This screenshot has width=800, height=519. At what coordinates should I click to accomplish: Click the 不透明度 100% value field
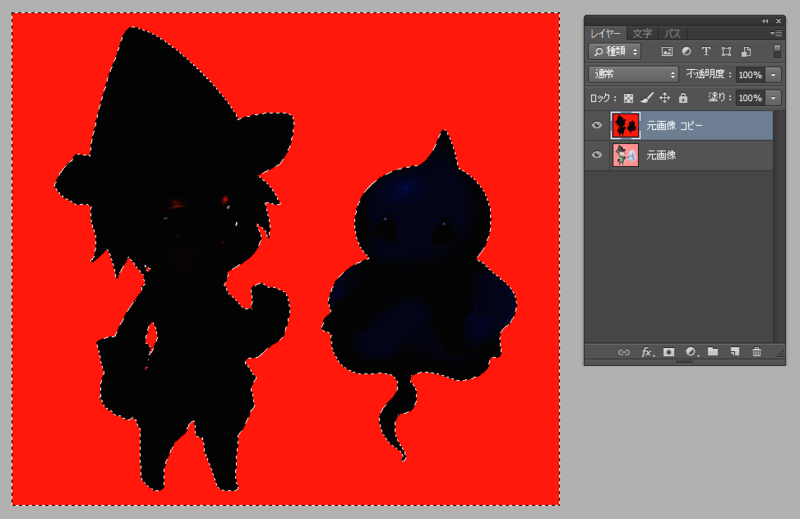pyautogui.click(x=751, y=75)
